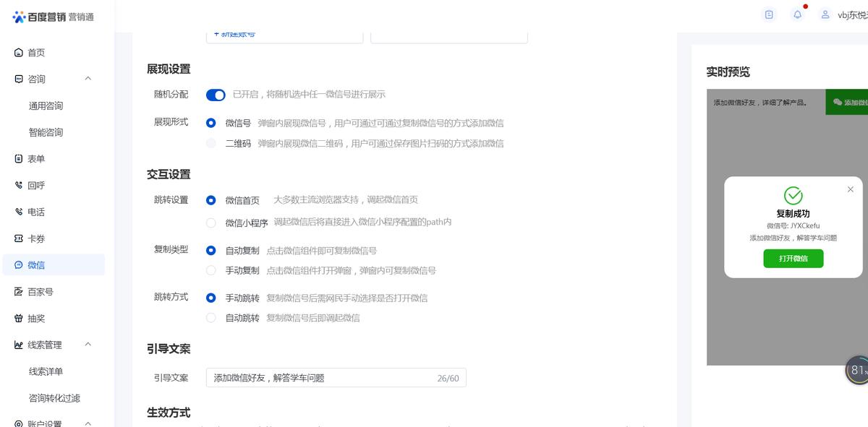The image size is (868, 427).
Task: Open the 抽奖 lottery section icon
Action: click(18, 318)
